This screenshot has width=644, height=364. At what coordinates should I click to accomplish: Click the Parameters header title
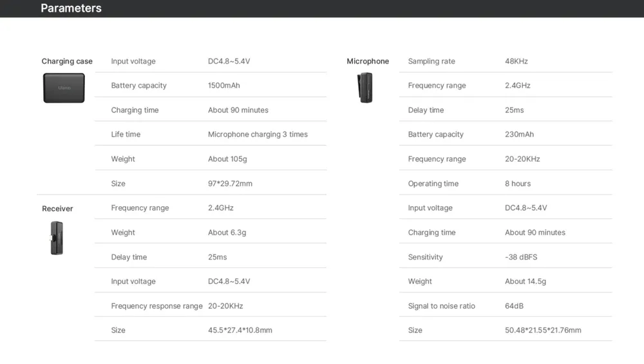point(71,8)
